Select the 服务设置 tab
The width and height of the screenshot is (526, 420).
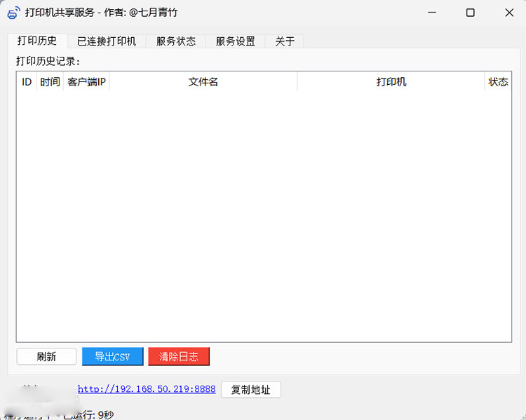[236, 41]
